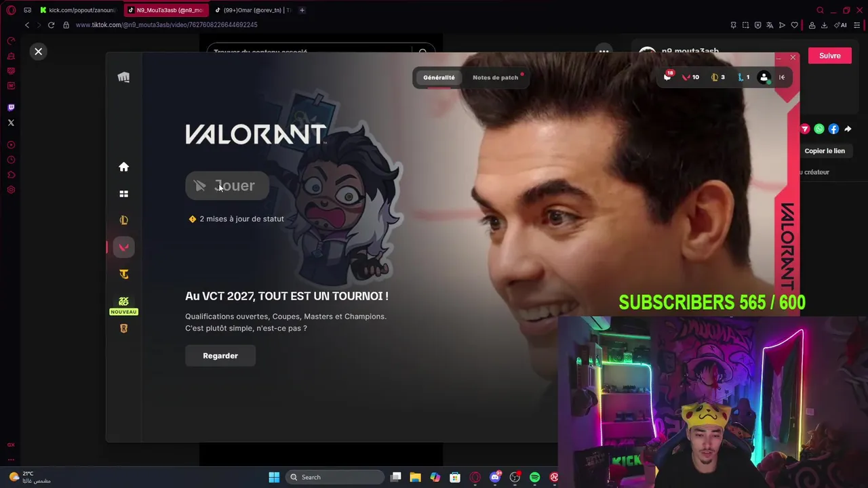This screenshot has width=868, height=488.
Task: Click League friends count showing 3
Action: [717, 77]
